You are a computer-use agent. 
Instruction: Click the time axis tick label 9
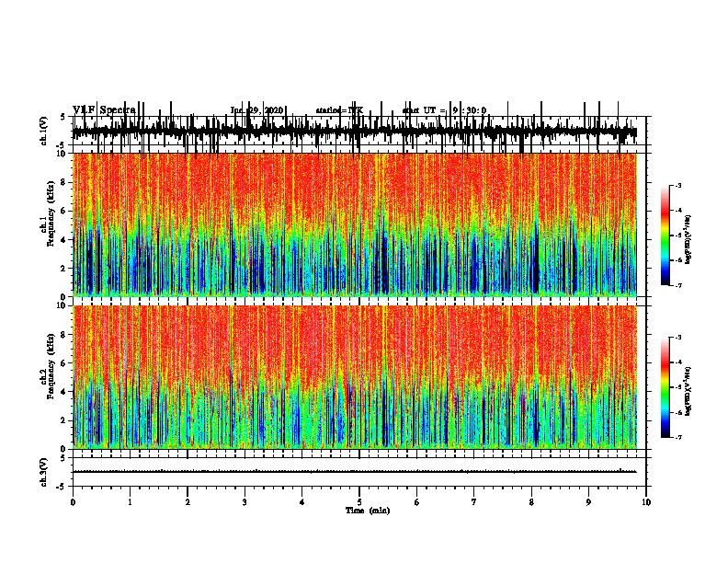click(588, 502)
